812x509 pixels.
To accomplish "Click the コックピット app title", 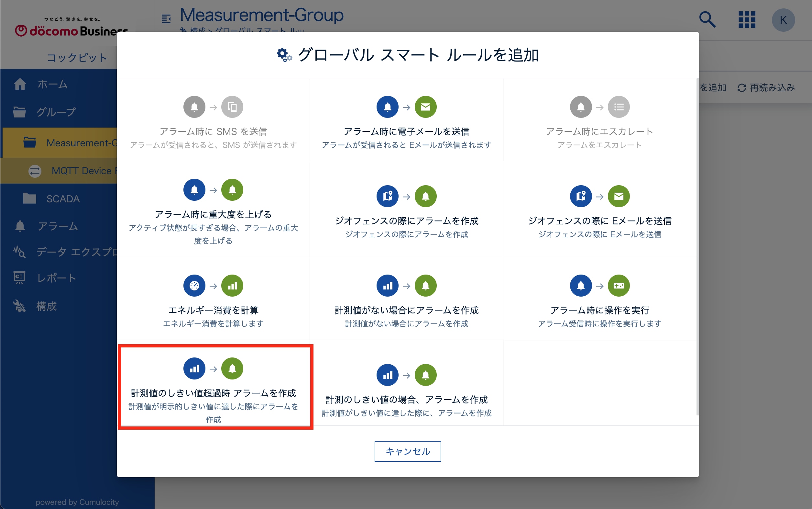I will [77, 58].
